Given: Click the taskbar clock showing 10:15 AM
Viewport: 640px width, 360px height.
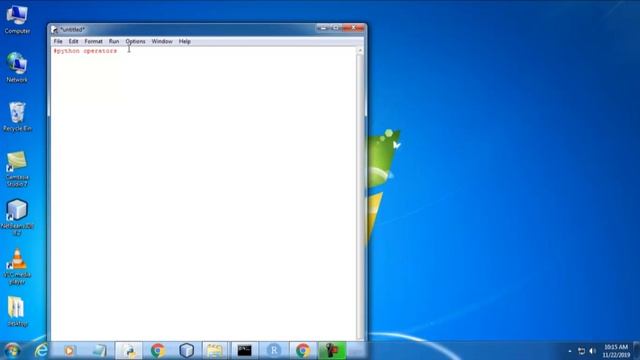Looking at the screenshot, I should 616,351.
